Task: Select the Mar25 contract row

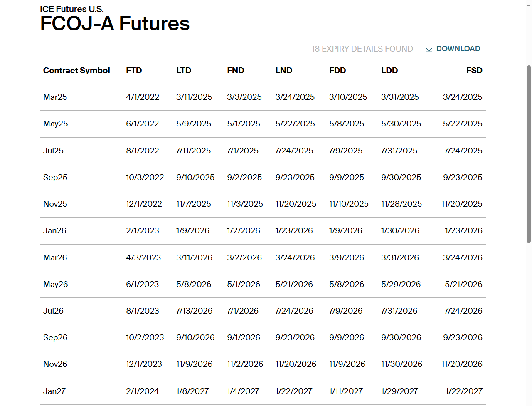Action: click(x=263, y=97)
